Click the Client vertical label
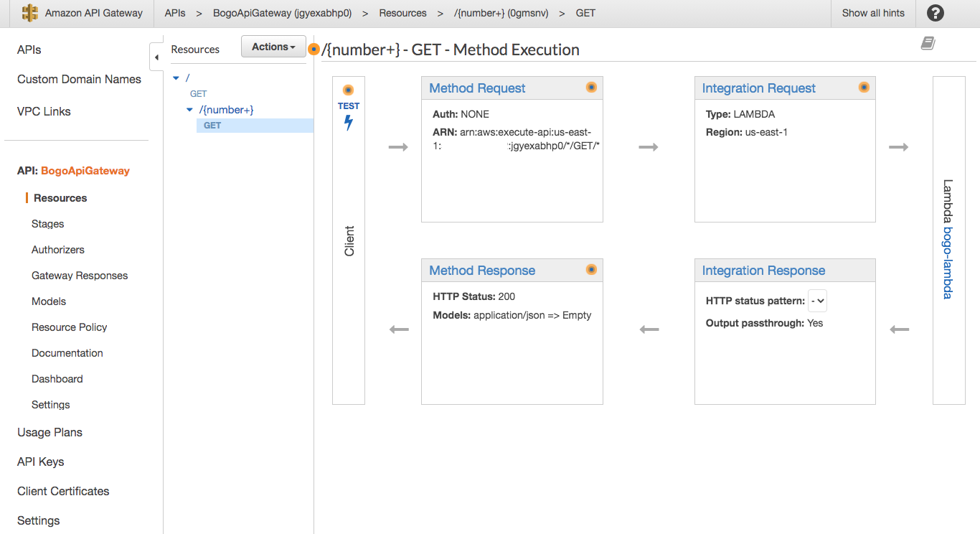Screen dimensions: 980x534 [349, 241]
